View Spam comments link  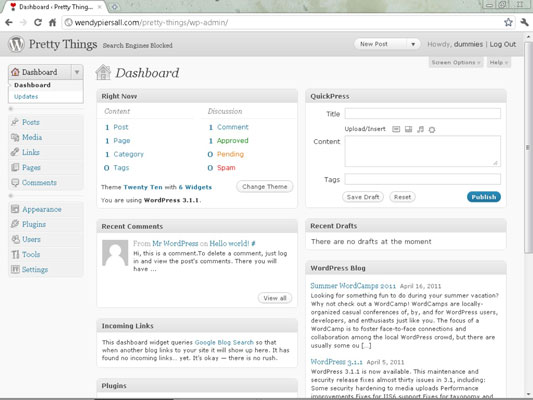coord(226,168)
